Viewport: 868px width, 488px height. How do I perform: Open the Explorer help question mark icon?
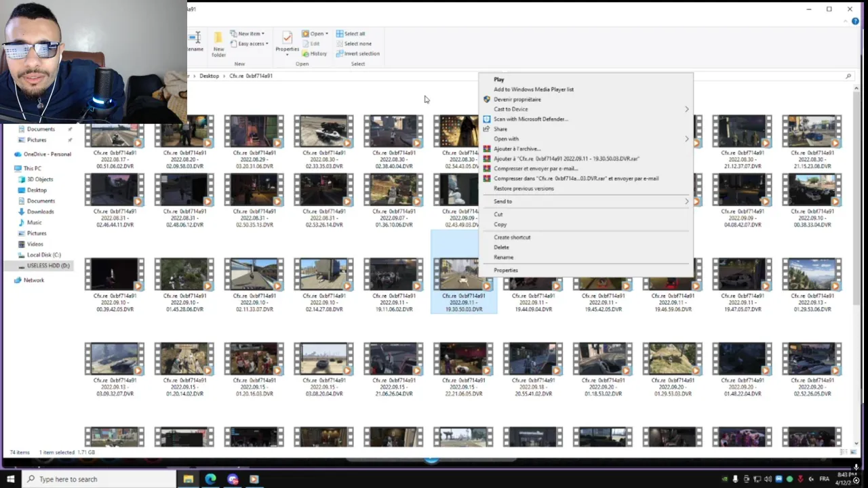point(855,22)
